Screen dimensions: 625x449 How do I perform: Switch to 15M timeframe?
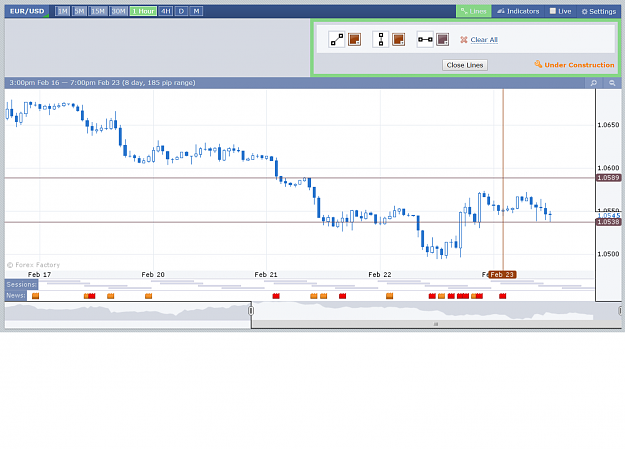pyautogui.click(x=98, y=11)
